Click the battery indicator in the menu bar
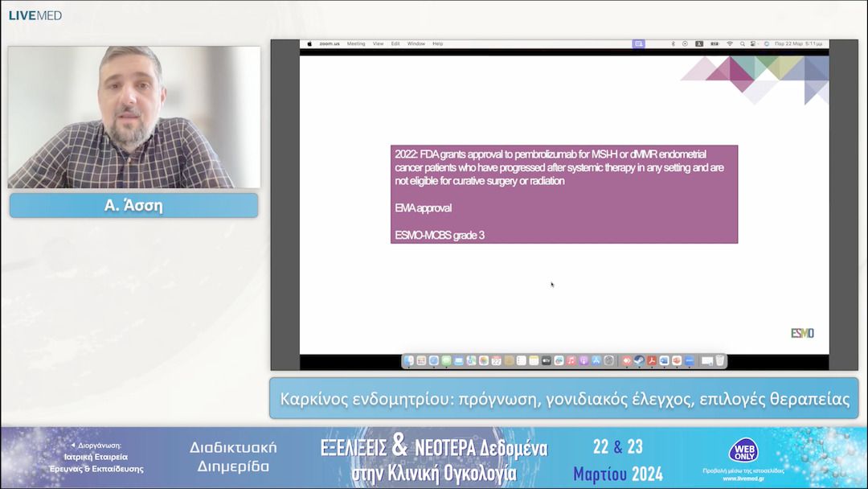The height and width of the screenshot is (489, 868). [x=714, y=43]
